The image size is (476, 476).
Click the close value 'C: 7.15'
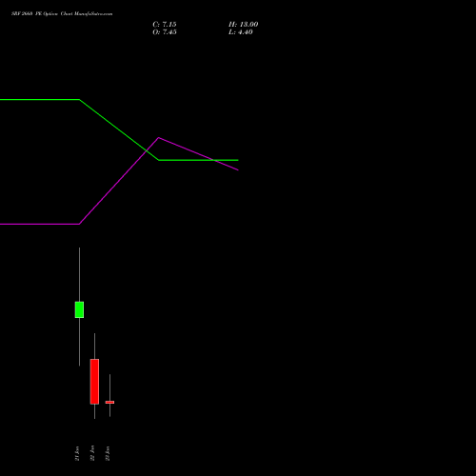click(165, 25)
